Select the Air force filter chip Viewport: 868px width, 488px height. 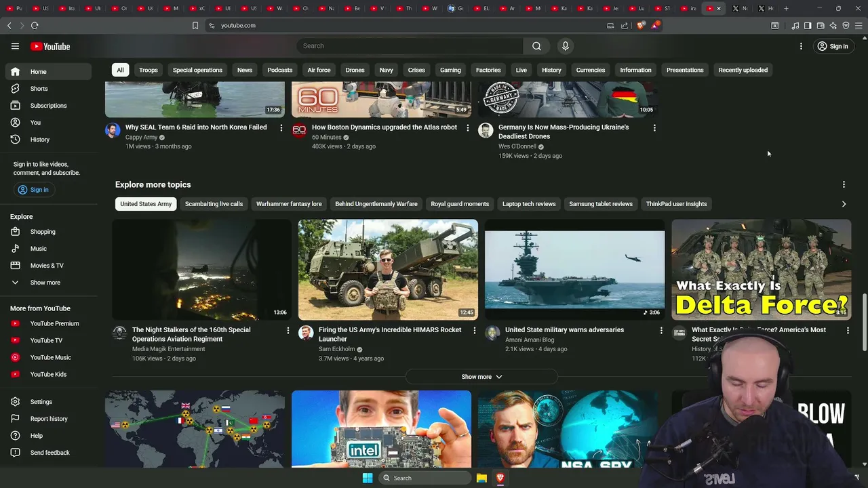[x=319, y=70]
